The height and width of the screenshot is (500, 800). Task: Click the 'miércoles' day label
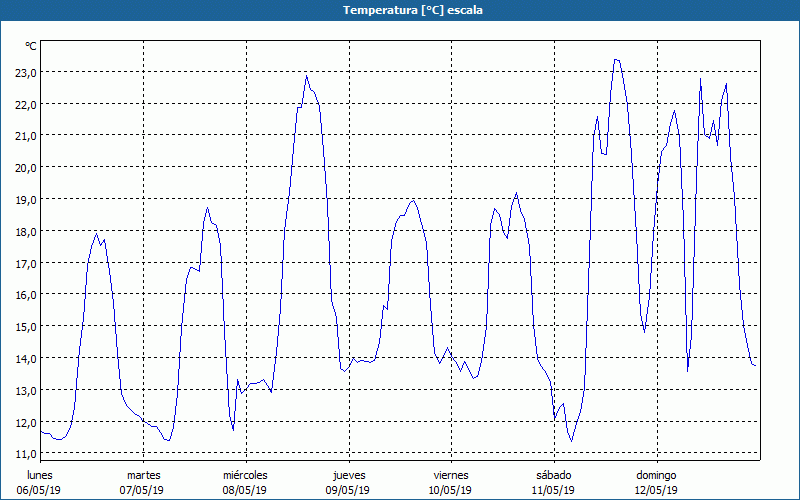(245, 475)
